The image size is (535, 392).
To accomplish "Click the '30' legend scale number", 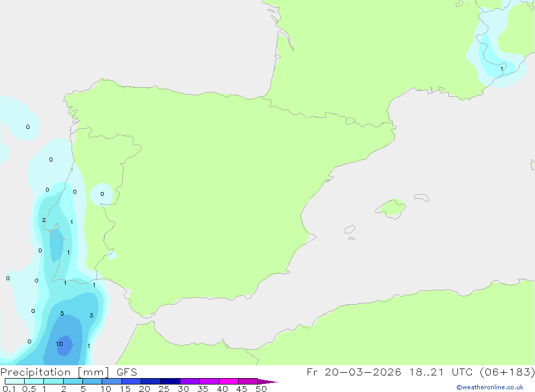I will tap(183, 389).
